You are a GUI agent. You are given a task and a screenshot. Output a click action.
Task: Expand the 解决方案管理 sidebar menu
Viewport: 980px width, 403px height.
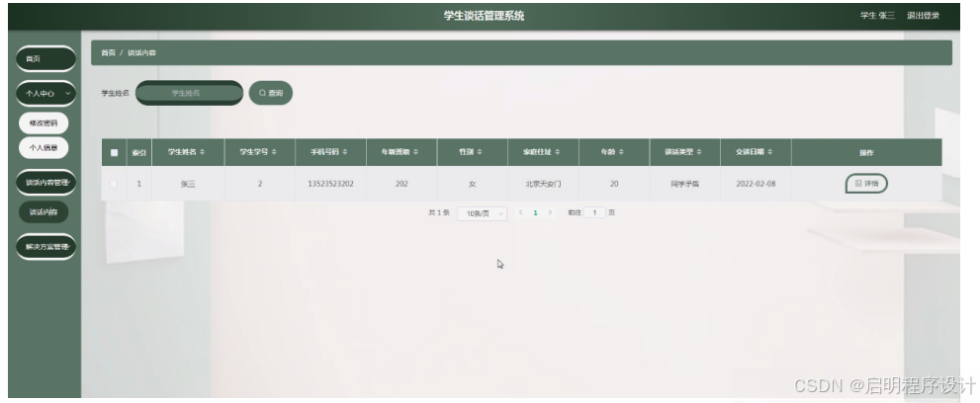(45, 247)
